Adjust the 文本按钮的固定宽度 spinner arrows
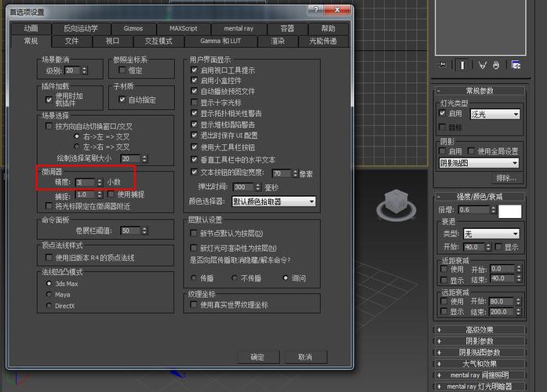Image resolution: width=547 pixels, height=392 pixels. tap(296, 173)
